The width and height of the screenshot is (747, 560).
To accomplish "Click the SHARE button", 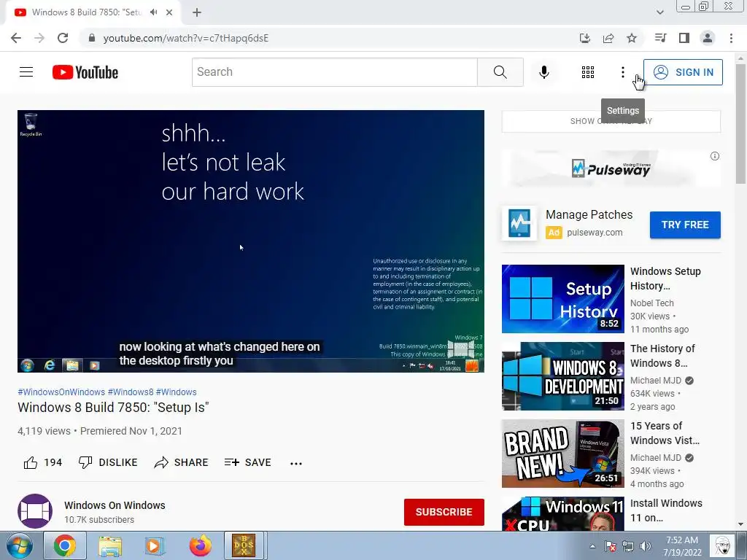I will 182,462.
